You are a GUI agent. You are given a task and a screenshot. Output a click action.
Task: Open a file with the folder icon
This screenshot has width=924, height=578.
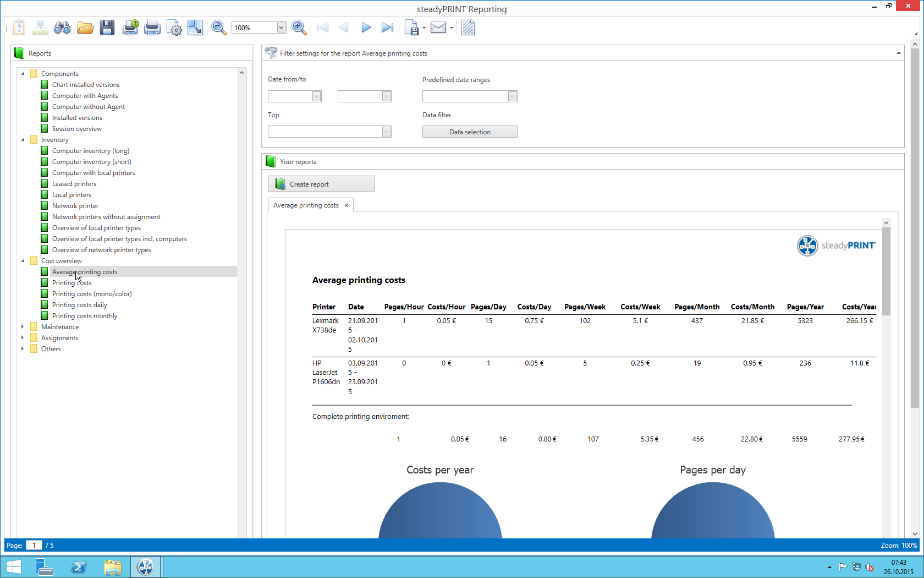tap(85, 28)
